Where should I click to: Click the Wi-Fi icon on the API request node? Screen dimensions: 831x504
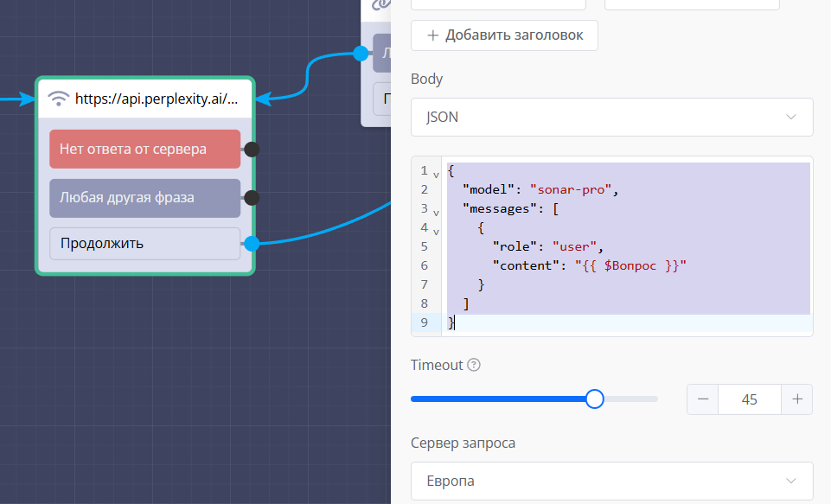pos(59,99)
